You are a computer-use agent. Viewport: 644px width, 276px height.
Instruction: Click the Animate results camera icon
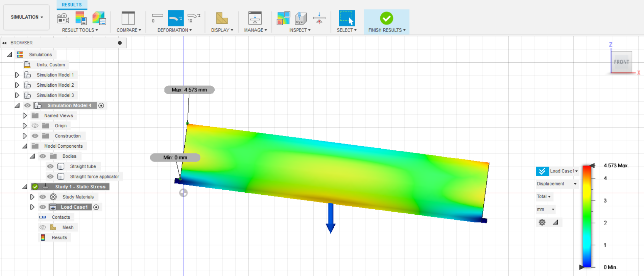[63, 18]
